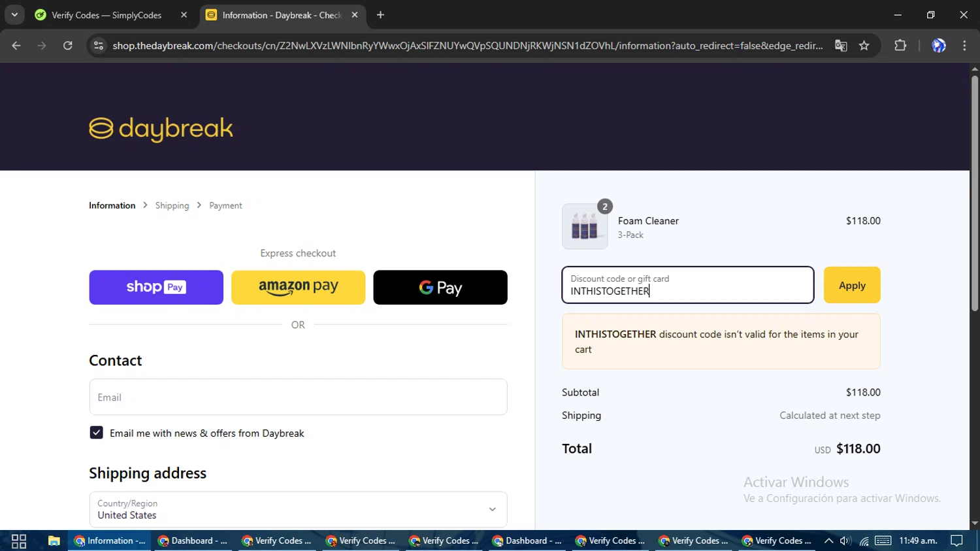Go to the Shipping breadcrumb step
Image resolution: width=980 pixels, height=551 pixels.
tap(172, 205)
